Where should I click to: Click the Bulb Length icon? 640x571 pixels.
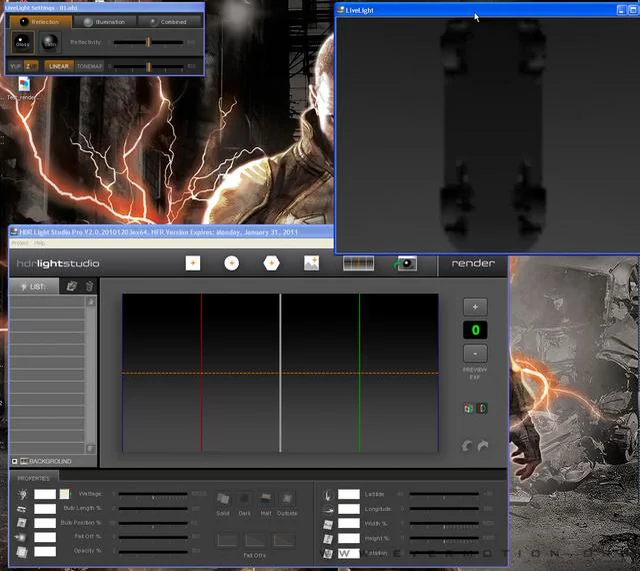22,509
